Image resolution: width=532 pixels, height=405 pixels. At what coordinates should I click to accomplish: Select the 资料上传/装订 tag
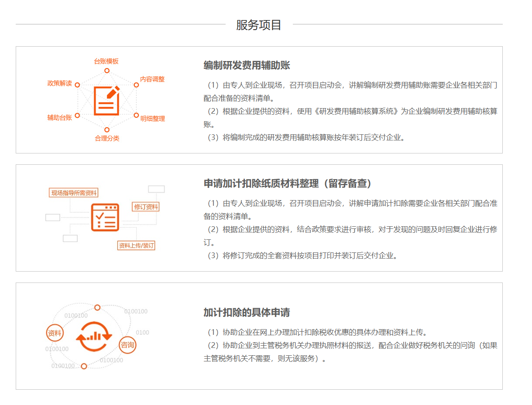point(136,245)
